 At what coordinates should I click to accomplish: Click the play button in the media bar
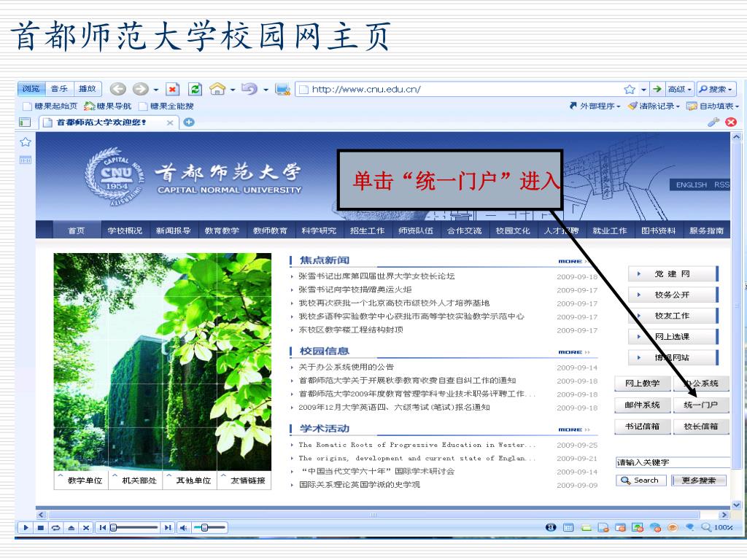26,528
